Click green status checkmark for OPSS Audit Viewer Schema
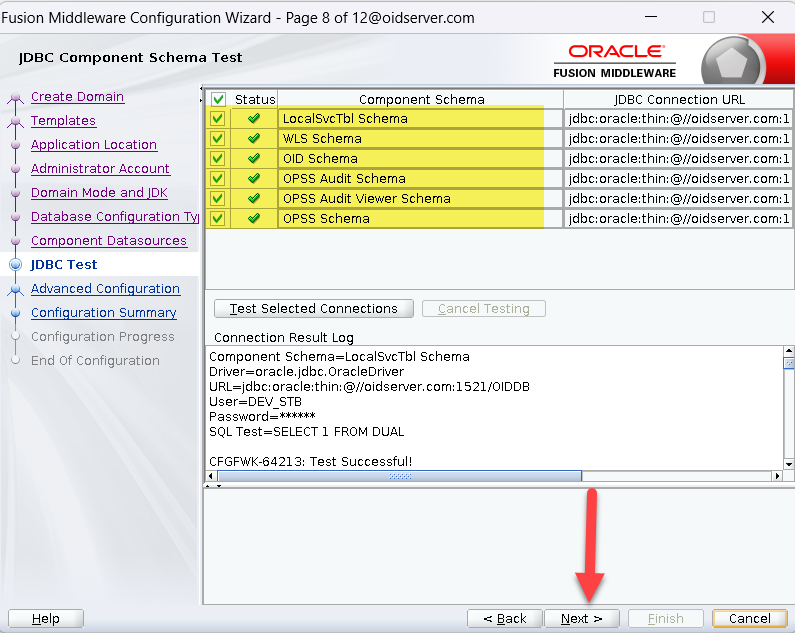Screen dimensions: 795x633 254,198
